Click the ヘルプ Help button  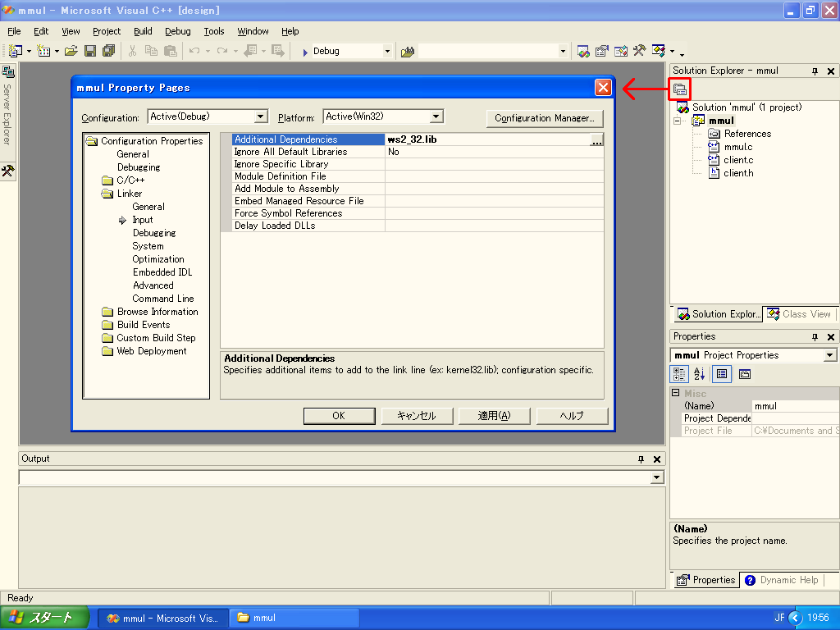(572, 416)
